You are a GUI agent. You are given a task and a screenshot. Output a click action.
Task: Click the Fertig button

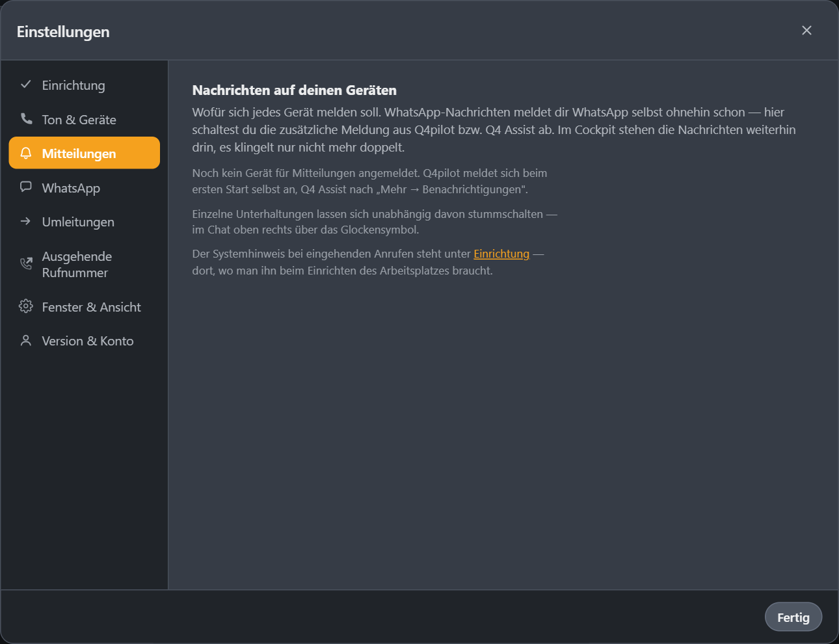(x=793, y=617)
